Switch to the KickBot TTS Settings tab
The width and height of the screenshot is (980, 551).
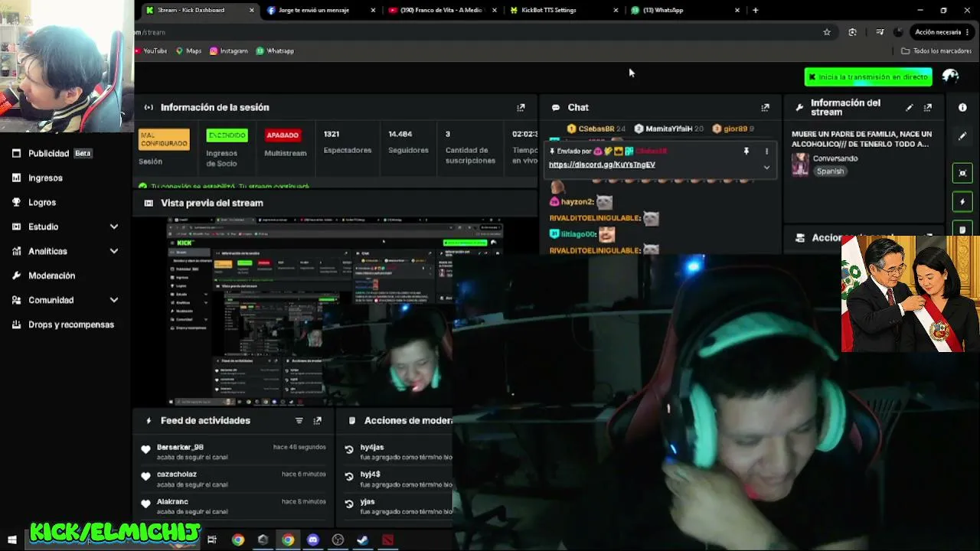tap(564, 10)
